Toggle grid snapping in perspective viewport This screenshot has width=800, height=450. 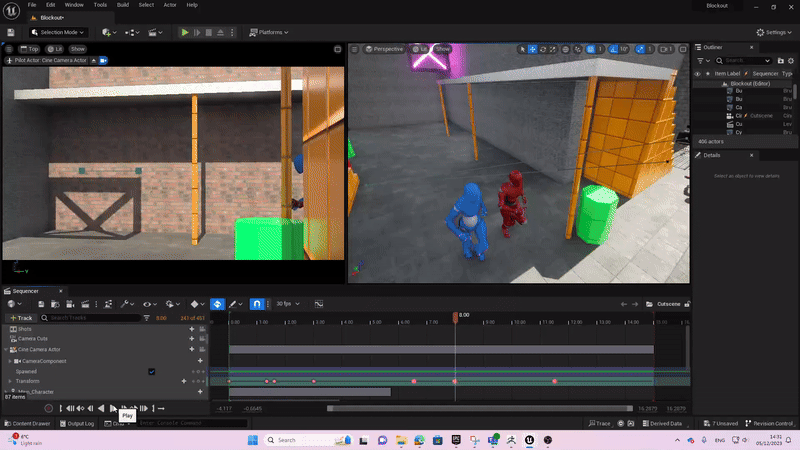pos(590,49)
